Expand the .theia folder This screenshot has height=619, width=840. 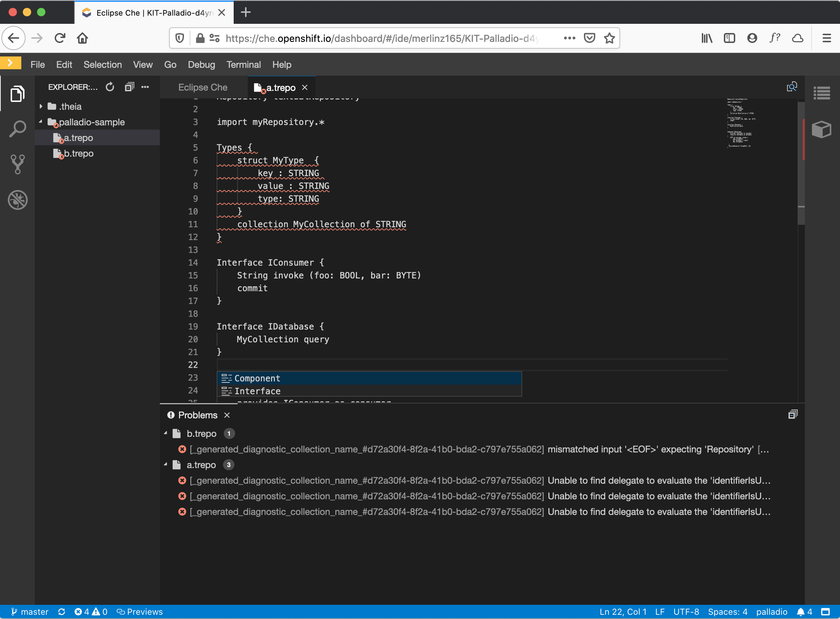41,107
